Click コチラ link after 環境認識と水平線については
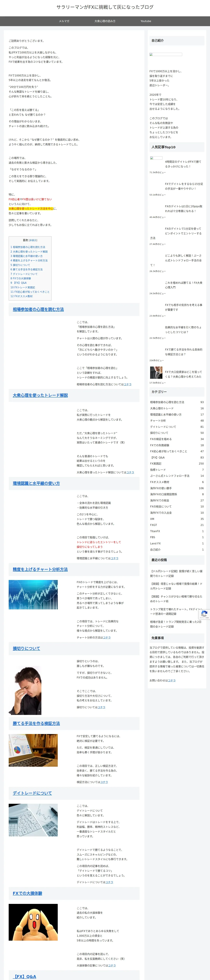The width and height of the screenshot is (210, 980). click(x=115, y=558)
